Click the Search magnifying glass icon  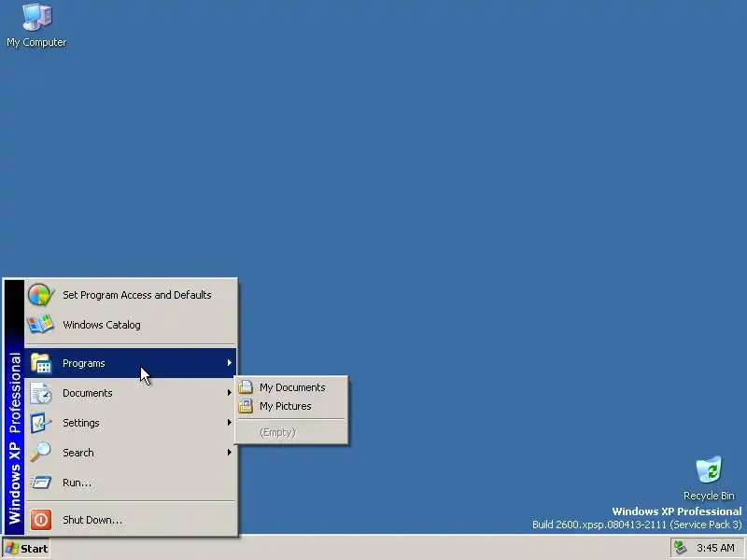(41, 453)
